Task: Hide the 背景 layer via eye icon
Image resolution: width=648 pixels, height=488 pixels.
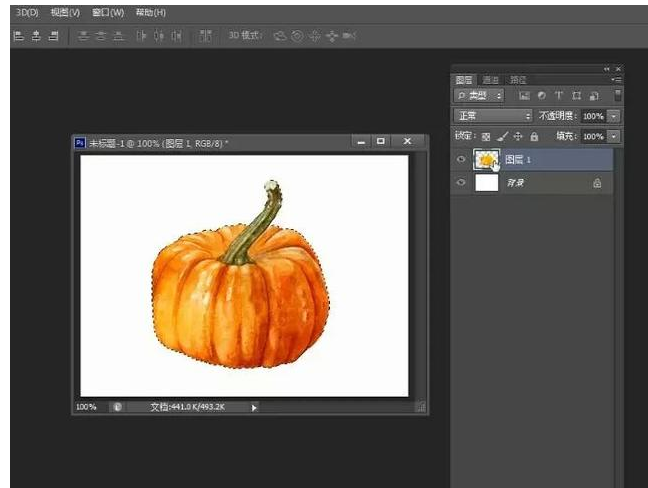Action: [461, 184]
